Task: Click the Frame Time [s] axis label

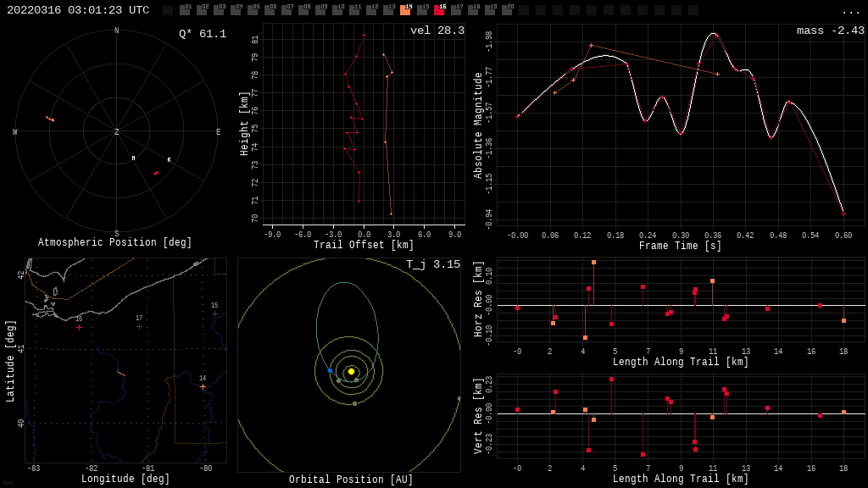Action: (x=681, y=246)
